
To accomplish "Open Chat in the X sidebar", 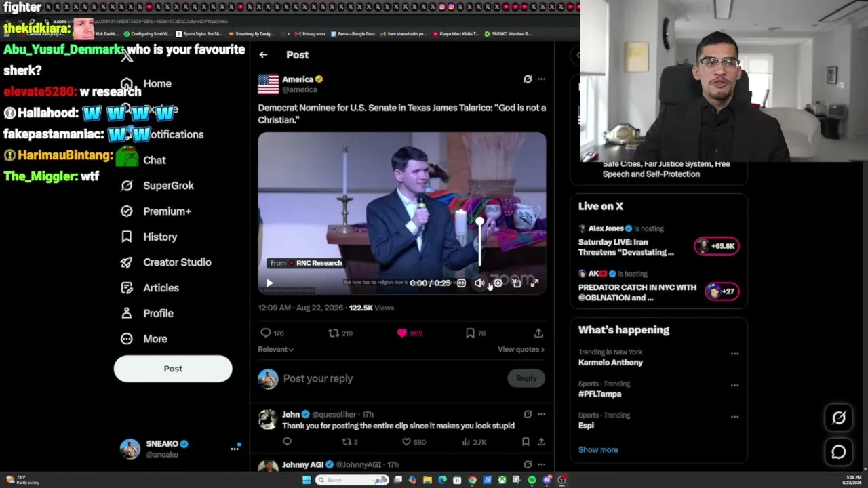I will [x=143, y=160].
